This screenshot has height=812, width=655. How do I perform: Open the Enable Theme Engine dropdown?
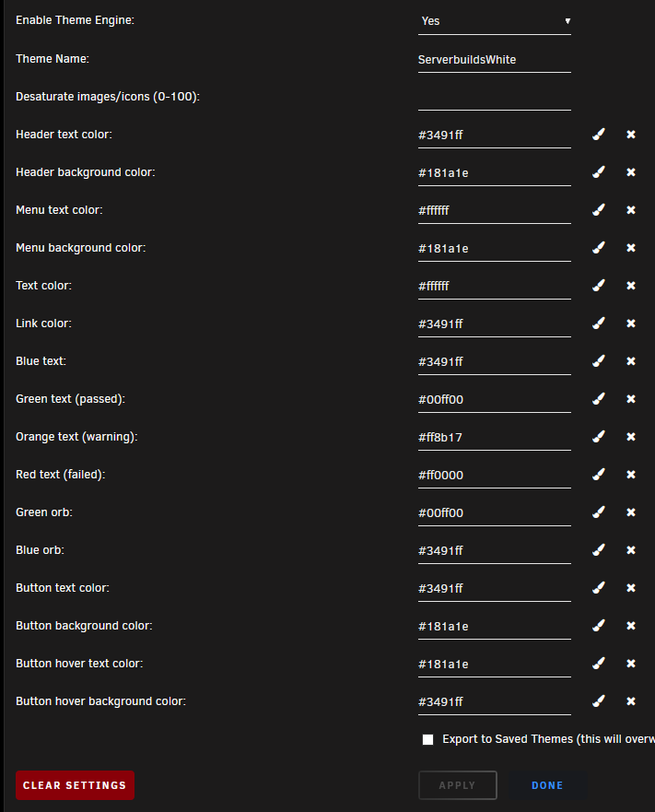[x=495, y=21]
